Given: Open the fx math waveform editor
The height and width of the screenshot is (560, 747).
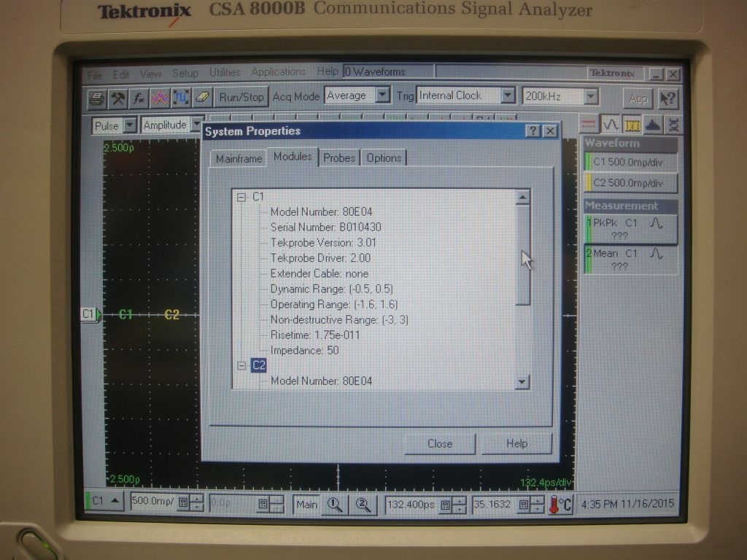Looking at the screenshot, I should (x=139, y=98).
